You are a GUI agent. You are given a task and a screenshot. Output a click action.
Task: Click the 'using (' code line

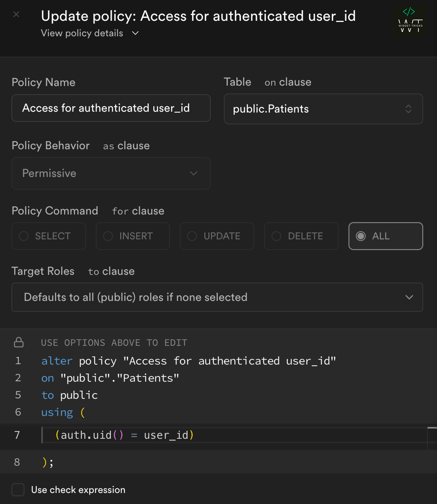click(63, 412)
